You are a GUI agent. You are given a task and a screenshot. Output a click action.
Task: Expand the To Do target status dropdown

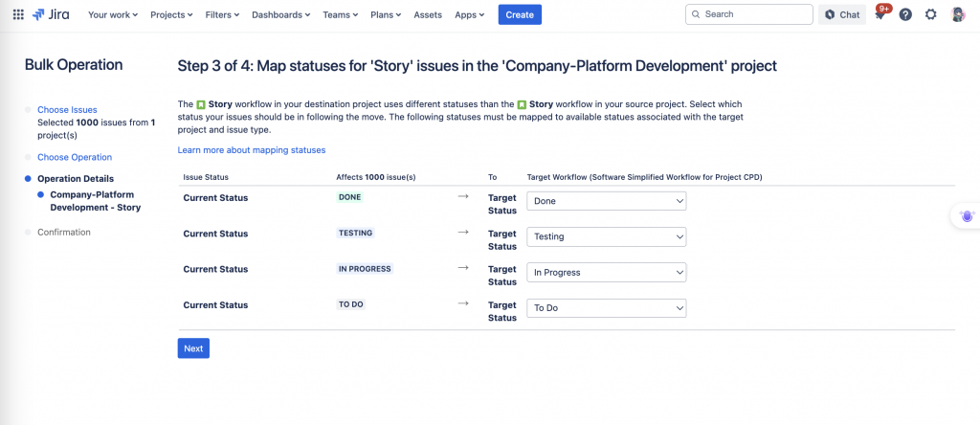607,308
